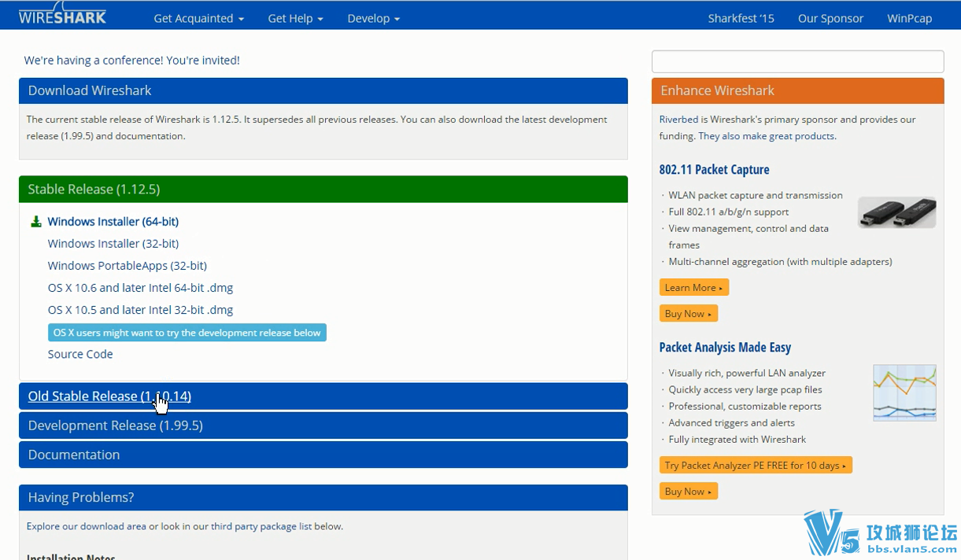
Task: Go to Sharkfest '15 page
Action: 741,18
